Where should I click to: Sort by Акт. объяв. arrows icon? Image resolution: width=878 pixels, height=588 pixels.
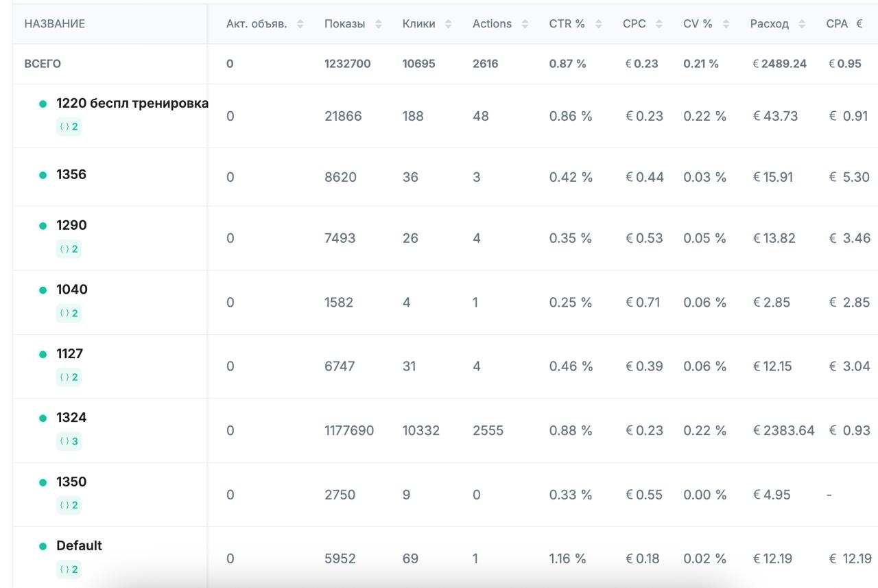pos(300,24)
